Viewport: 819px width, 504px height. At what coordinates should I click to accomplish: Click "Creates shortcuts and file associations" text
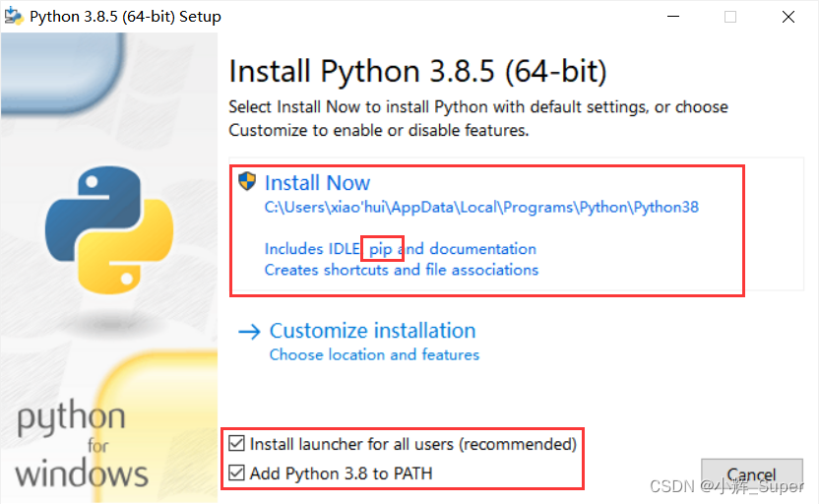click(x=402, y=270)
